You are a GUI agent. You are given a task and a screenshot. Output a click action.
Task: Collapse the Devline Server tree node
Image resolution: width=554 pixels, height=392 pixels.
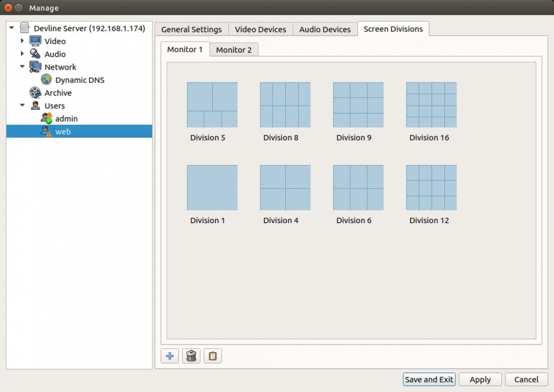tap(12, 28)
